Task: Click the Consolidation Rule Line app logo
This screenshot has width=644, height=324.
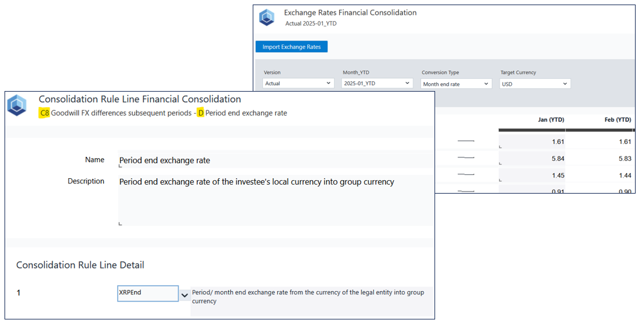Action: 17,105
